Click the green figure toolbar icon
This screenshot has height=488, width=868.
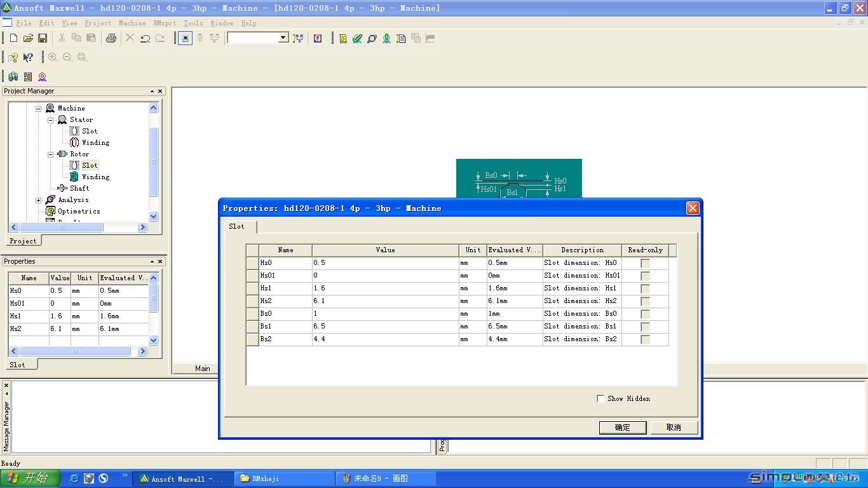pyautogui.click(x=386, y=38)
